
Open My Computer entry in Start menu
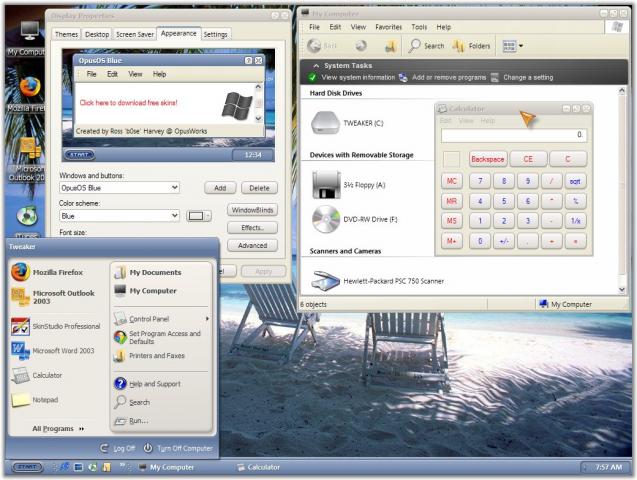(x=145, y=291)
